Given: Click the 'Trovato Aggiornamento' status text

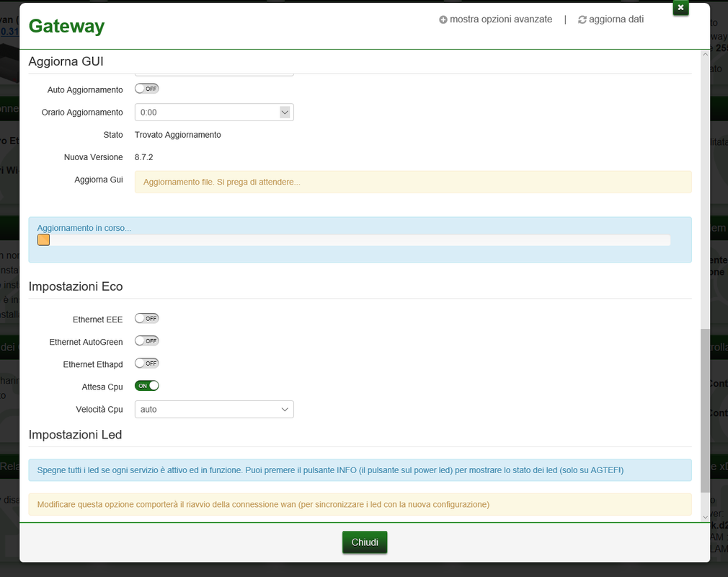Looking at the screenshot, I should (x=178, y=135).
